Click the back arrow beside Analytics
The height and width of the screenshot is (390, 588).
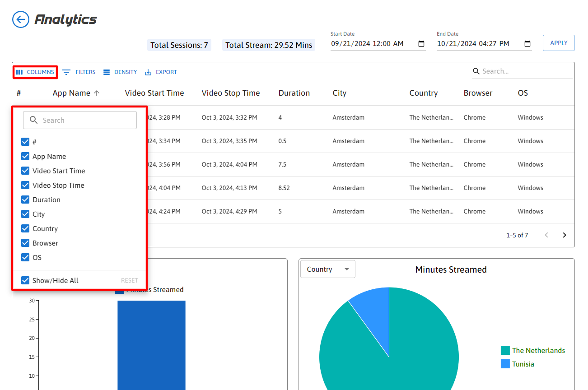pos(21,19)
